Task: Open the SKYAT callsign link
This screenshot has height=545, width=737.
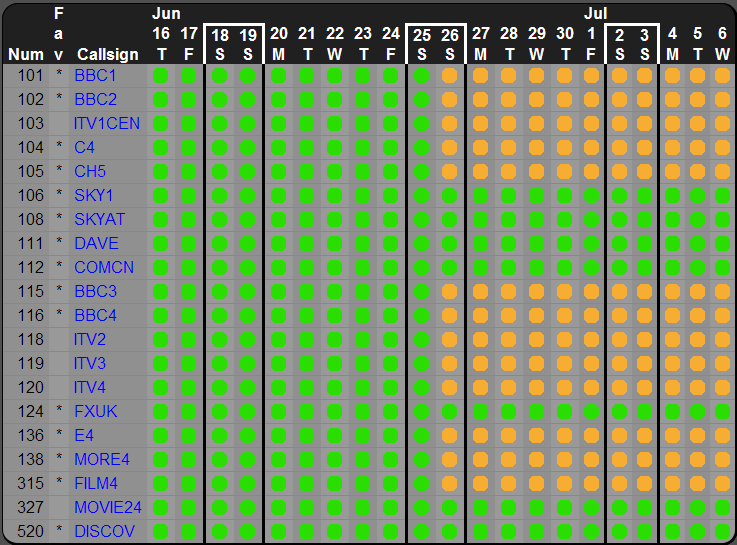Action: [100, 219]
